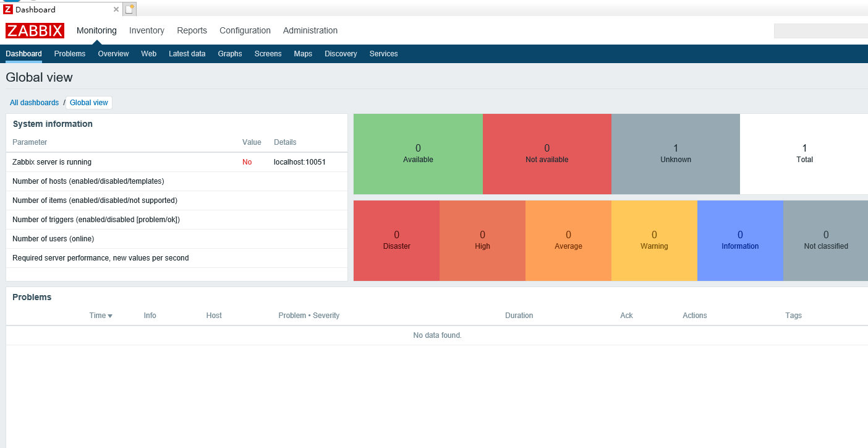Open a new browser tab

129,9
